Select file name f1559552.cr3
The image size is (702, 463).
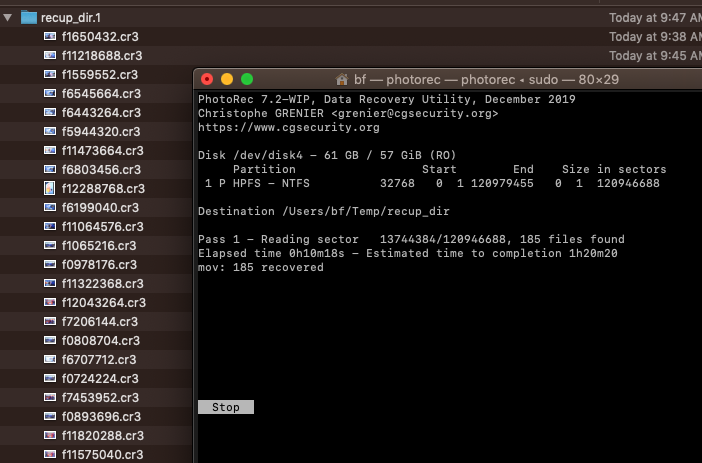pos(100,75)
